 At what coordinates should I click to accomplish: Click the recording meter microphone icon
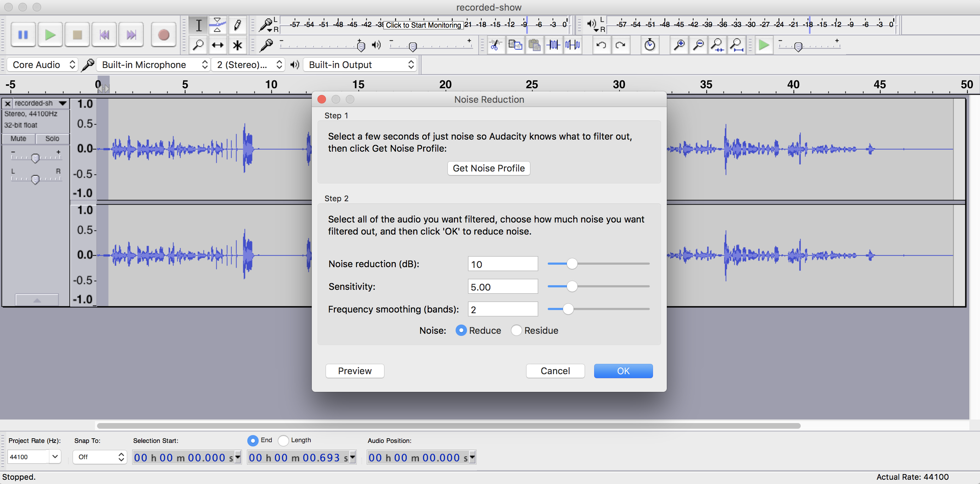[266, 25]
